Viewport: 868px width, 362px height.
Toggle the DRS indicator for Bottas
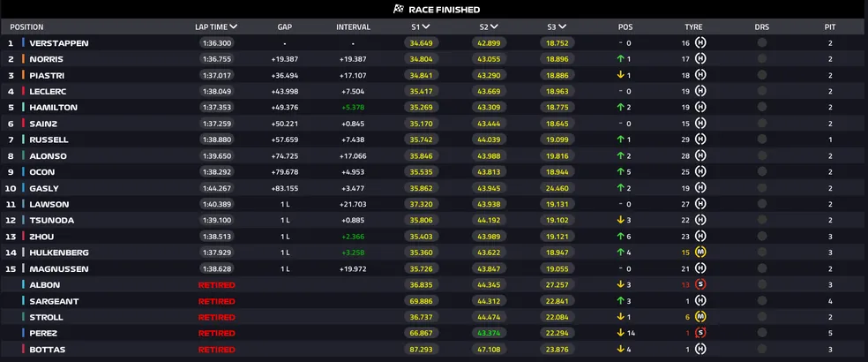[x=761, y=349]
